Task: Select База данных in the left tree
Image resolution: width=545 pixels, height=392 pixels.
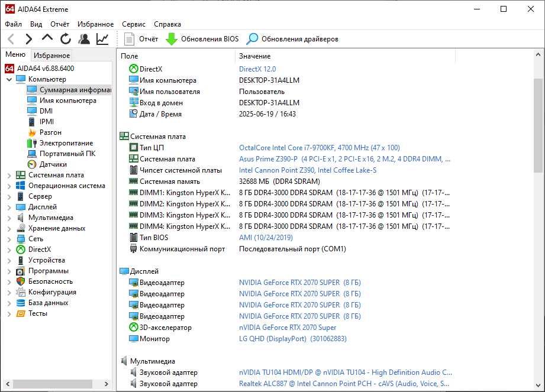Action: point(49,303)
